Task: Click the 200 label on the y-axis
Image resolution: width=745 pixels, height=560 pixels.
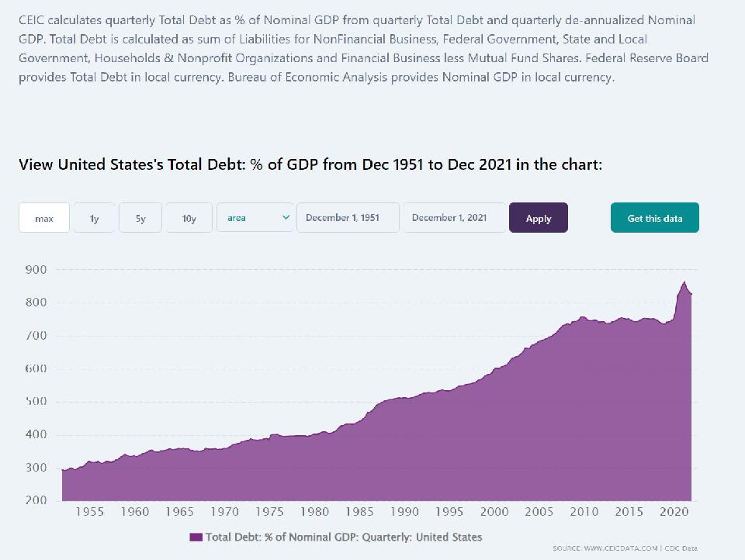Action: click(37, 500)
